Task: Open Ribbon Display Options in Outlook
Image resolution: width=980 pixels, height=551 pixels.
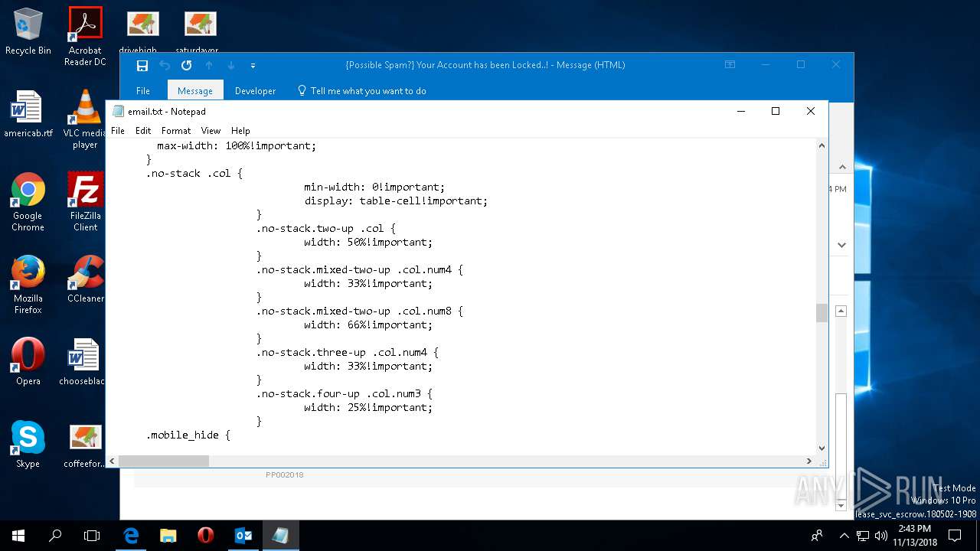Action: pos(730,65)
